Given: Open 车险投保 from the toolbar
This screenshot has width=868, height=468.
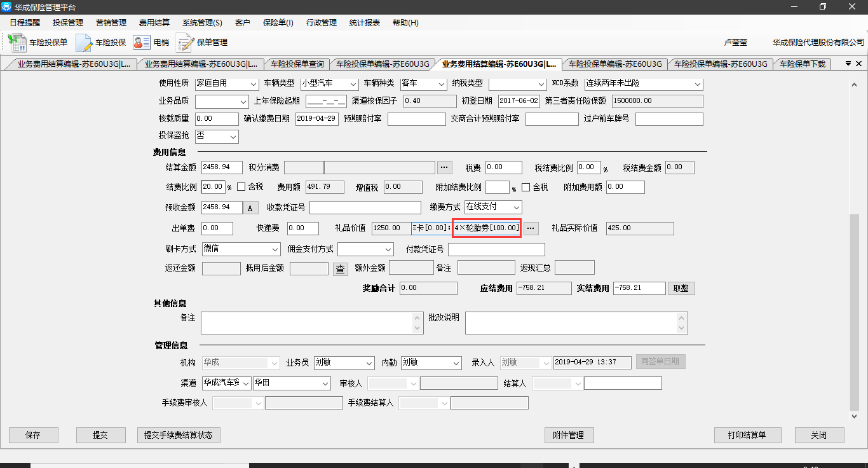Looking at the screenshot, I should 101,43.
